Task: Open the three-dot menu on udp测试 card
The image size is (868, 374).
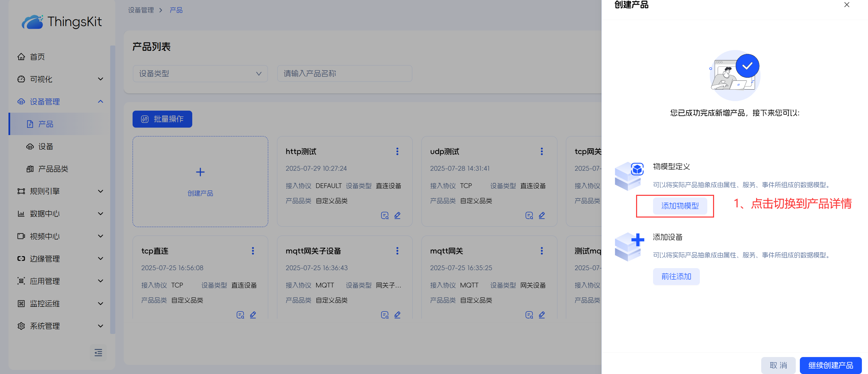Action: (x=542, y=151)
